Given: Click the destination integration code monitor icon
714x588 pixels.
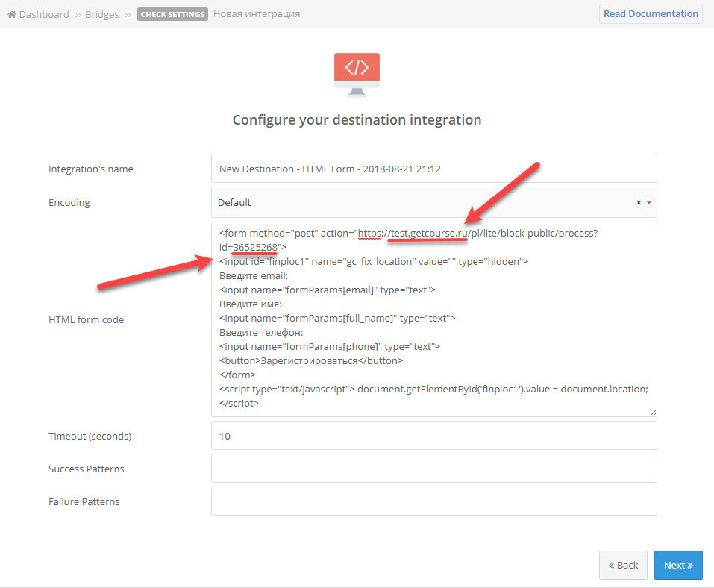Looking at the screenshot, I should (x=357, y=75).
